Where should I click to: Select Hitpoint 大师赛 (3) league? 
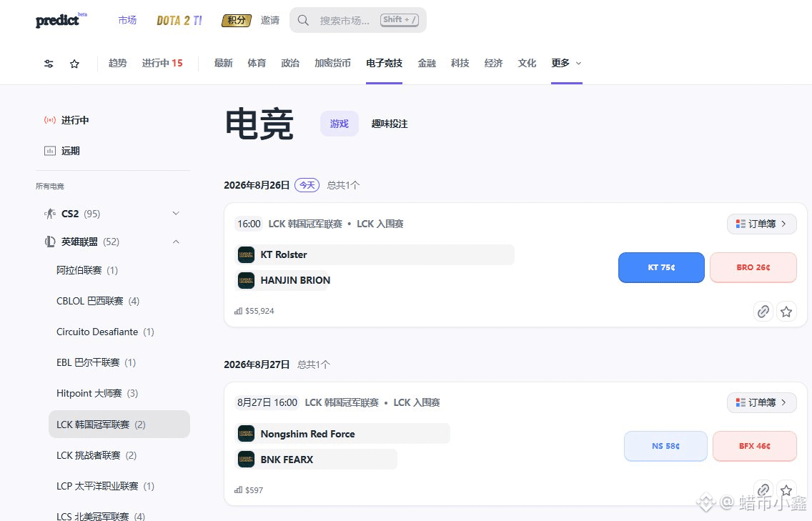(x=96, y=393)
